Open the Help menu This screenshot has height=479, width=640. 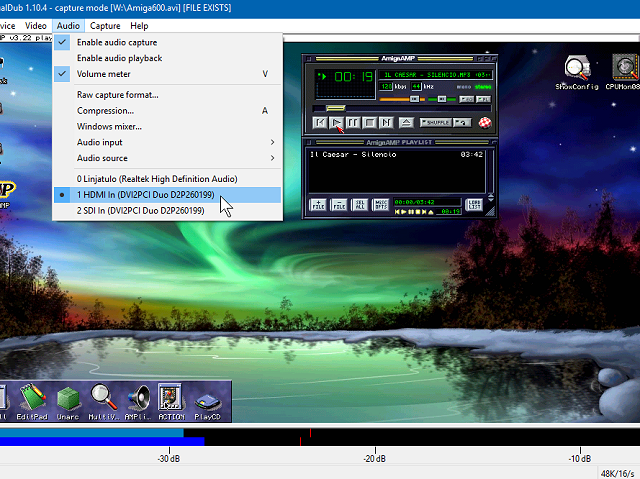click(x=139, y=26)
